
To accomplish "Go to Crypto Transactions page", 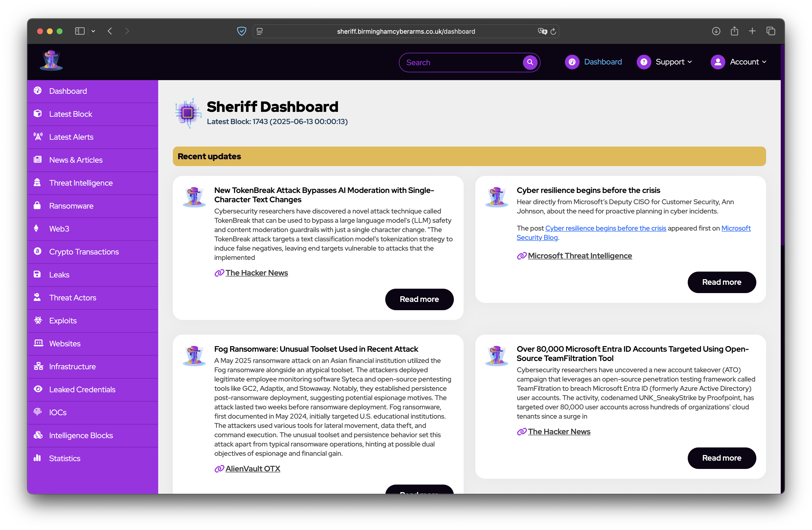I will (x=84, y=252).
